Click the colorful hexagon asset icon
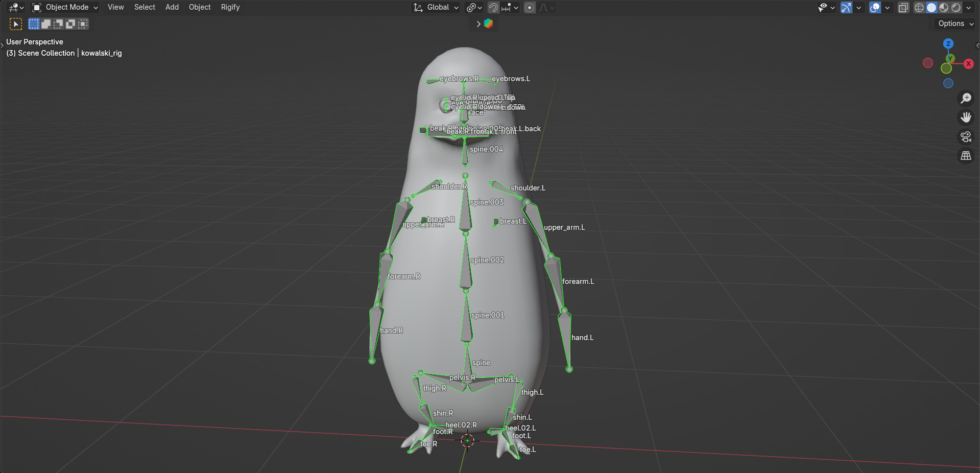The image size is (980, 473). point(489,23)
